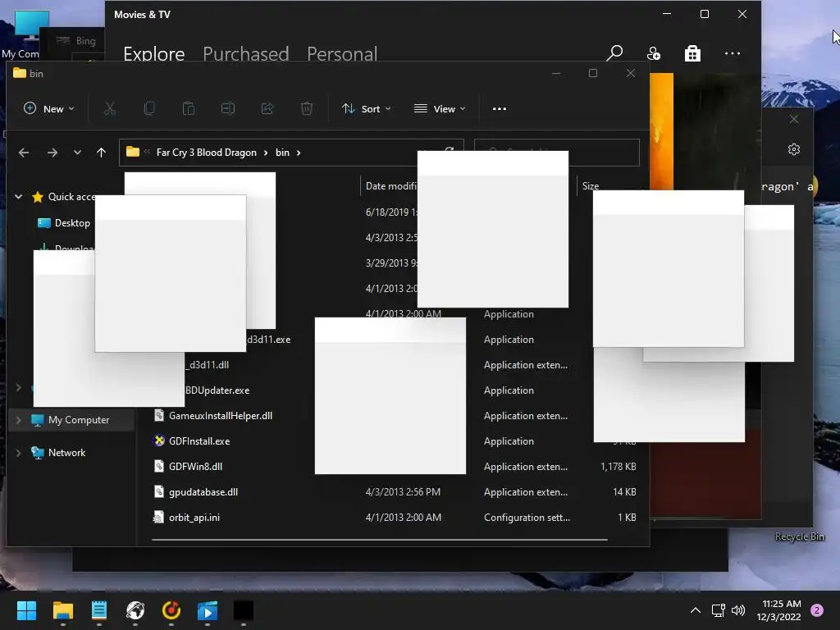Switch to the Explore tab in Movies & TV

153,53
